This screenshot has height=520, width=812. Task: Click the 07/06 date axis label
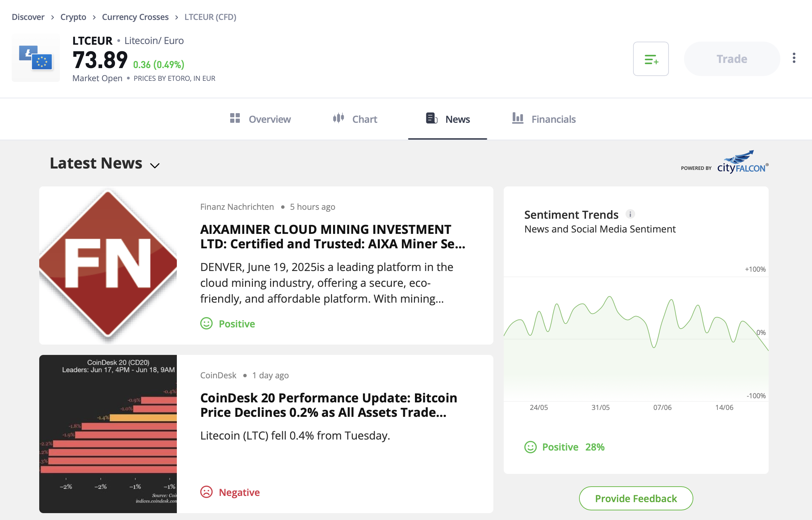pyautogui.click(x=662, y=408)
